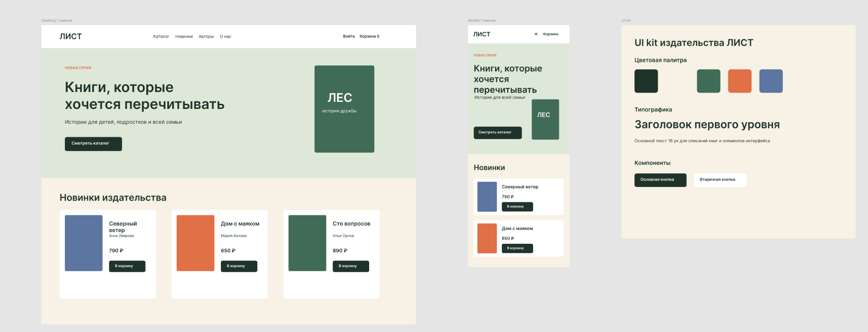Click Смотреть каталог button in the Desktop hero
Screen dimensions: 868x332
coord(93,144)
